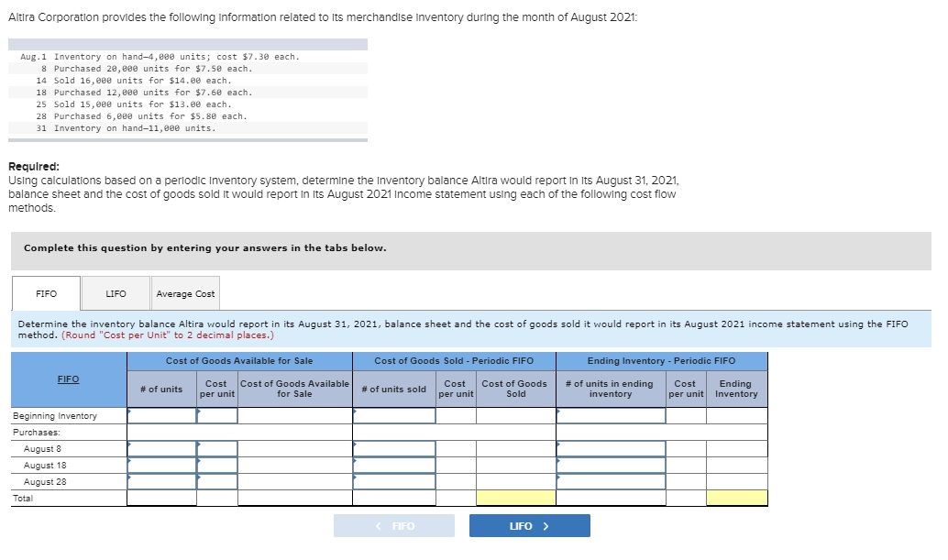Image resolution: width=948 pixels, height=560 pixels.
Task: Open the Average Cost tab
Action: tap(185, 293)
